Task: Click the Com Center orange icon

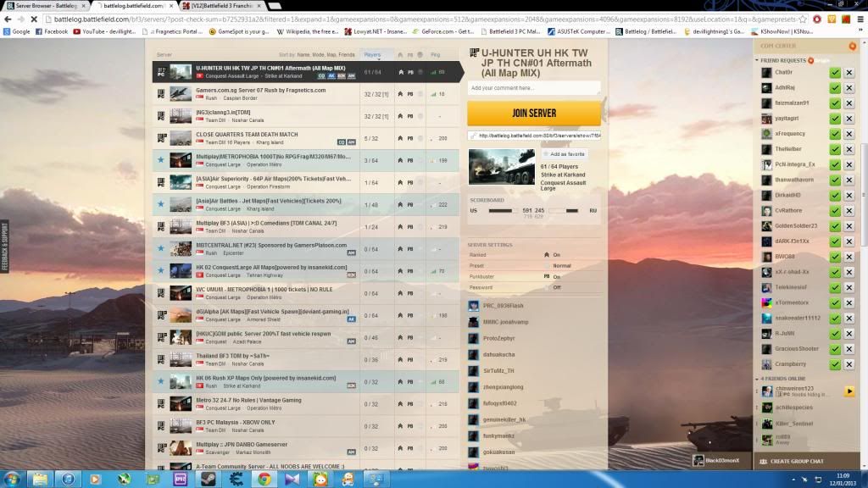Action: click(x=852, y=46)
